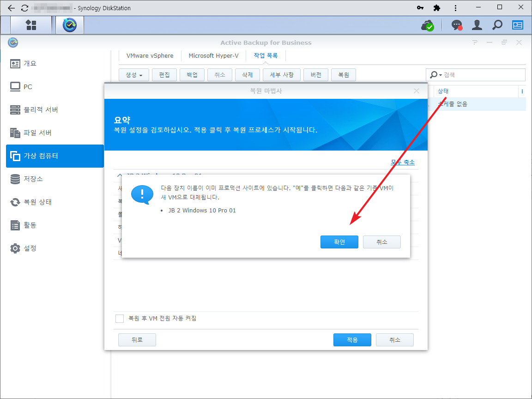Open the 저장소 storage sidebar item

pyautogui.click(x=55, y=179)
